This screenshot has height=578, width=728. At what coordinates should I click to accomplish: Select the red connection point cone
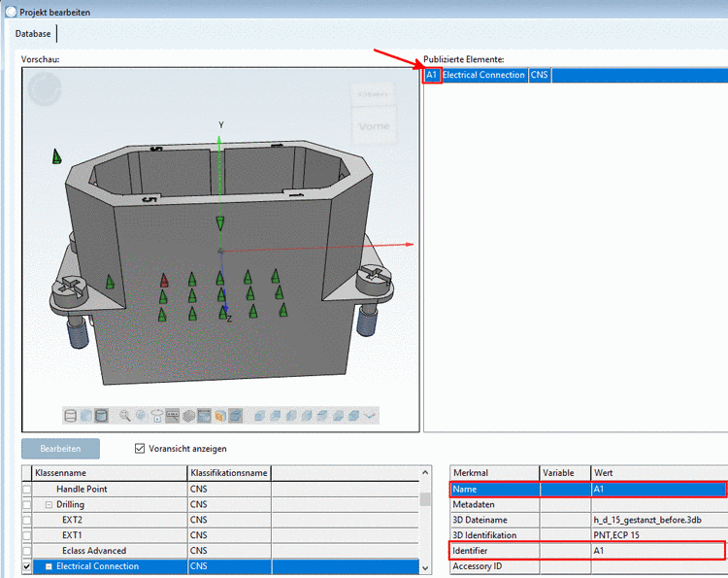pyautogui.click(x=164, y=280)
